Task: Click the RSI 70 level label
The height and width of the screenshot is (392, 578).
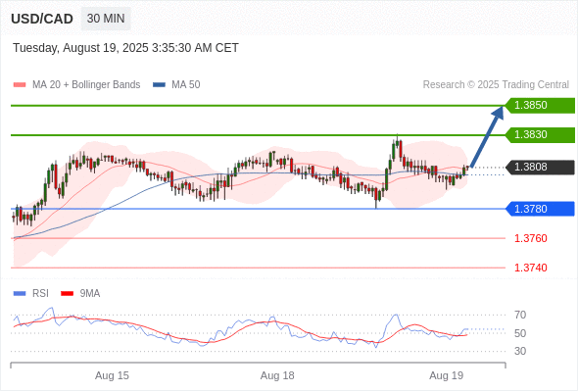Action: point(520,315)
